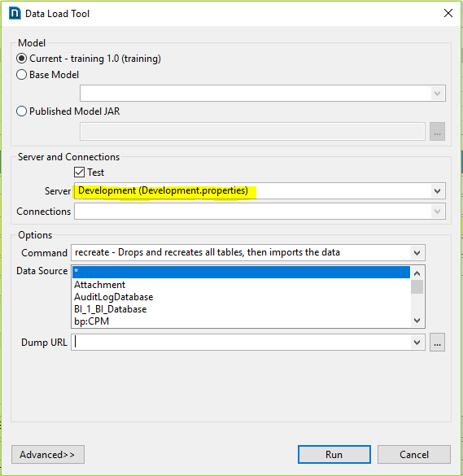The width and height of the screenshot is (463, 476).
Task: Click the Data Source scrollbar thumb
Action: pyautogui.click(x=417, y=287)
